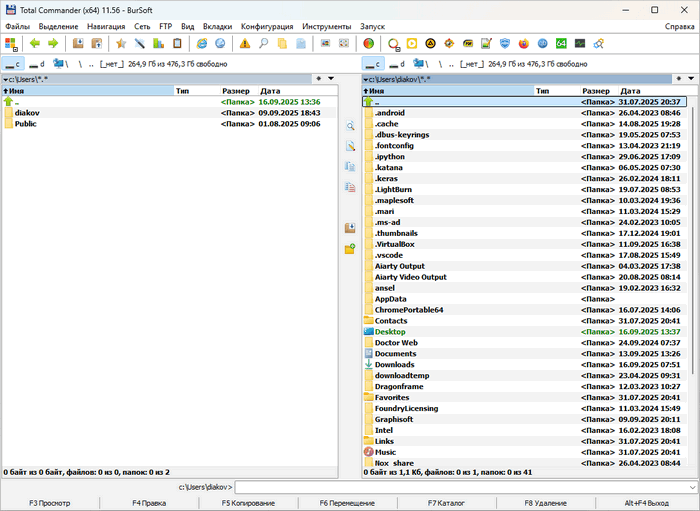This screenshot has width=700, height=511.
Task: Click the yellow warning triangle toolbar icon
Action: [245, 44]
